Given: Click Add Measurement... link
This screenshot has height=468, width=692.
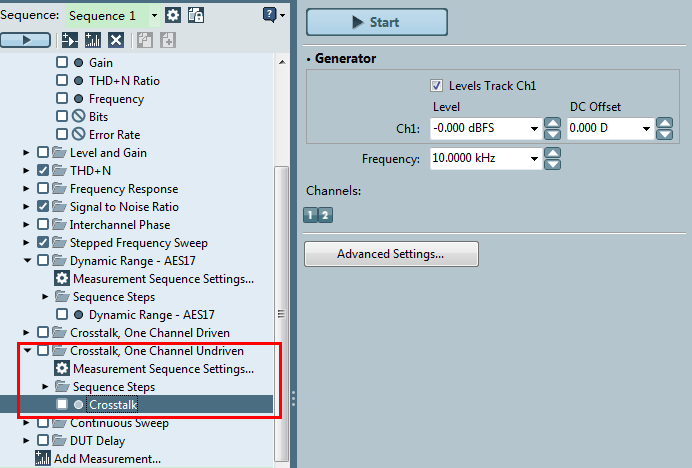Looking at the screenshot, I should (107, 458).
